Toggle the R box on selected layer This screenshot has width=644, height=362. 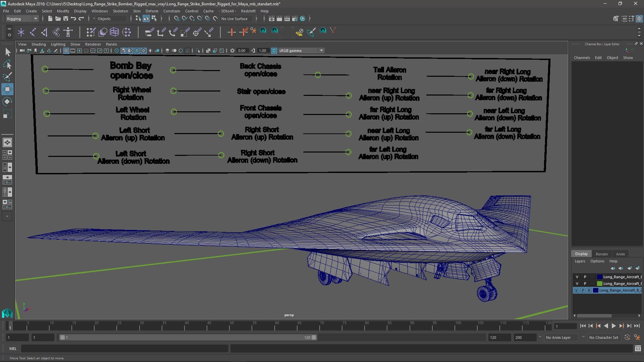tap(589, 290)
